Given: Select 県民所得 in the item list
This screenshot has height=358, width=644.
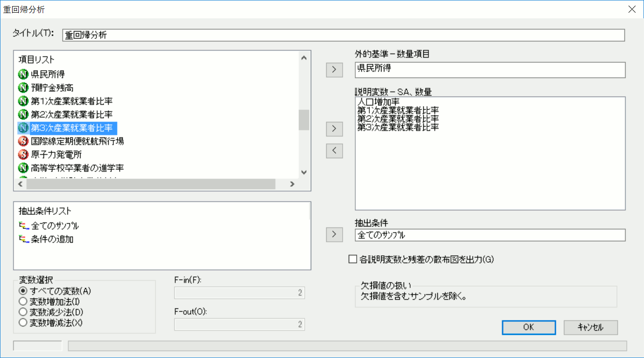Looking at the screenshot, I should click(x=48, y=74).
